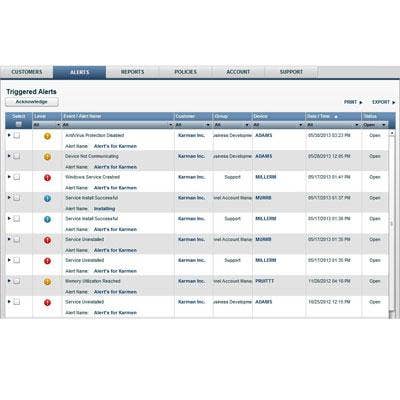Click the Export arrow icon
The width and height of the screenshot is (400, 400).
(x=393, y=102)
